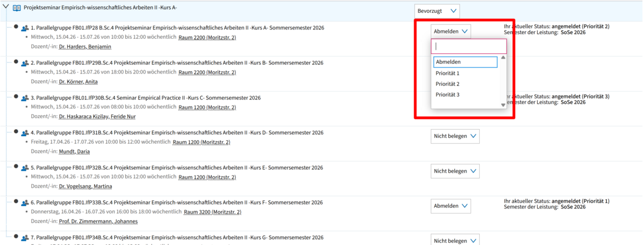Click group icon of 4. Parallelgruppe Kurs D

tap(25, 133)
